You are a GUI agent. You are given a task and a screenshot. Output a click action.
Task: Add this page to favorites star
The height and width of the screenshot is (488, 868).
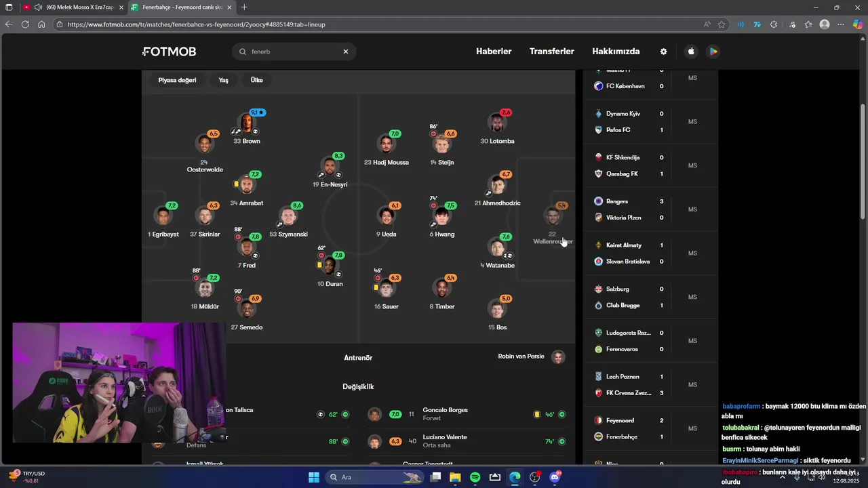coord(722,24)
